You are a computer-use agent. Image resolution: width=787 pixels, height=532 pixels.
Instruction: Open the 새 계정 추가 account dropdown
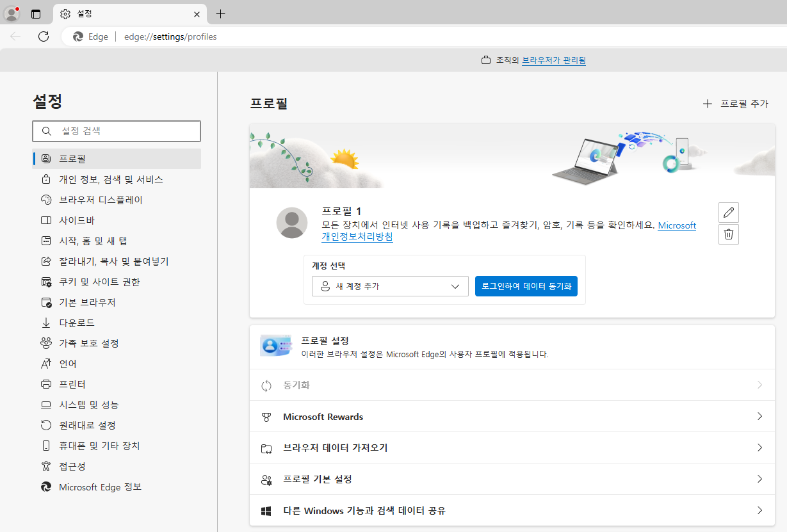point(390,286)
